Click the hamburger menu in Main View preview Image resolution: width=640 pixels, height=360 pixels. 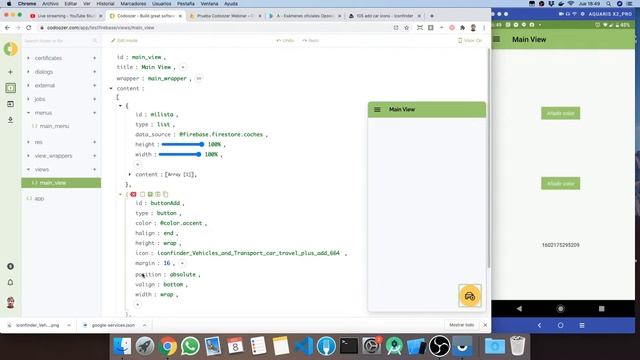[x=378, y=109]
